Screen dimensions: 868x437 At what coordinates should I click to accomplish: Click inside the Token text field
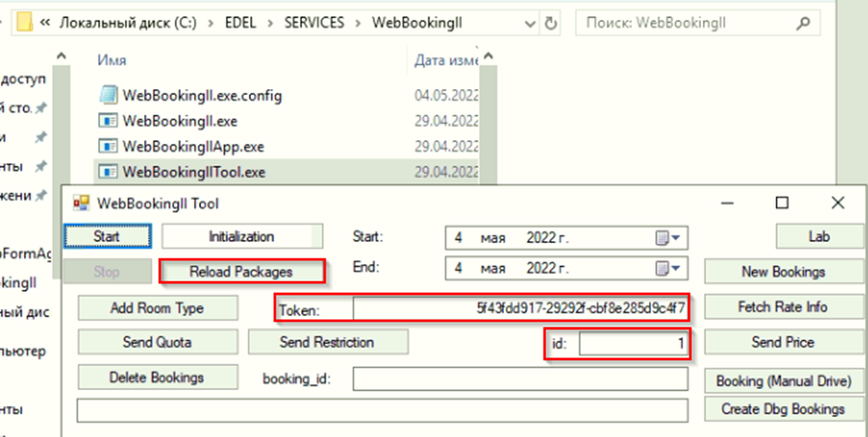[x=520, y=308]
